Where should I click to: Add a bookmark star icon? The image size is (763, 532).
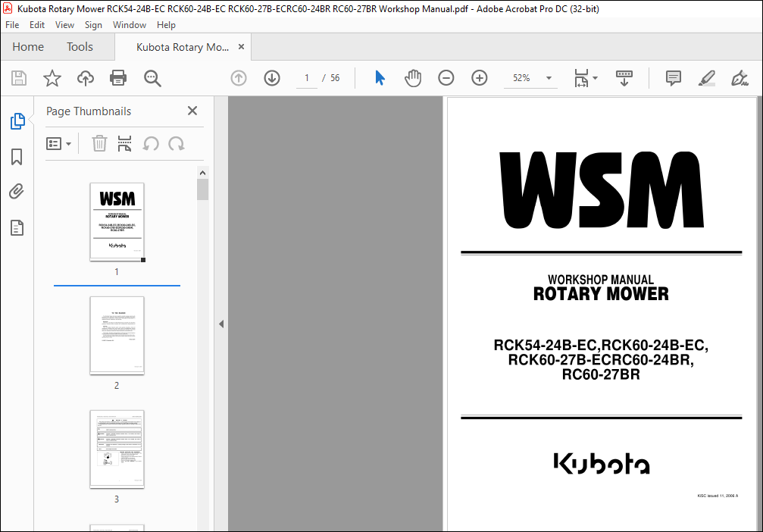pos(52,78)
